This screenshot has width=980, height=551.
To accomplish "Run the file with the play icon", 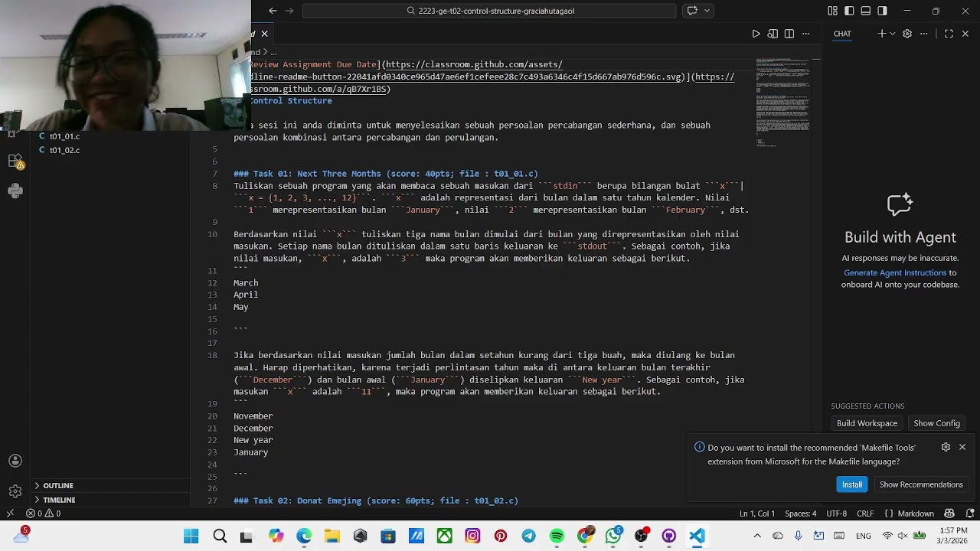I will (x=756, y=34).
